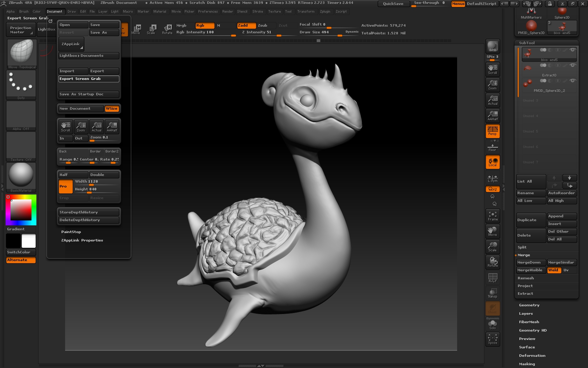Open the Texture Off selector
This screenshot has height=368, width=588.
click(x=21, y=146)
